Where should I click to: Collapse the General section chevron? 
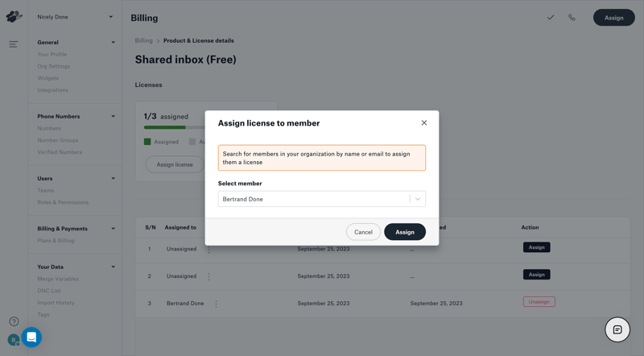(x=113, y=43)
